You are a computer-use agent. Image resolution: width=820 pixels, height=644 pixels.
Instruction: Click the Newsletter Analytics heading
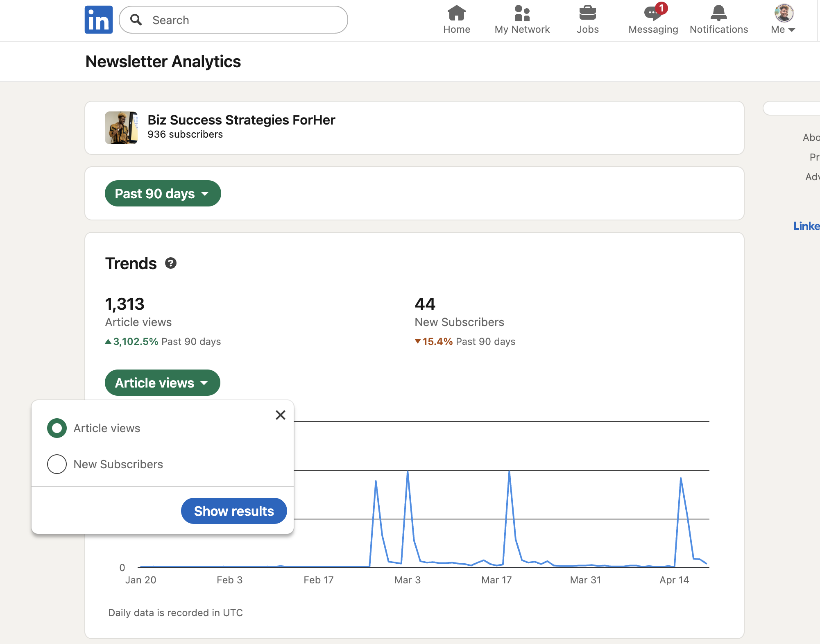click(163, 61)
